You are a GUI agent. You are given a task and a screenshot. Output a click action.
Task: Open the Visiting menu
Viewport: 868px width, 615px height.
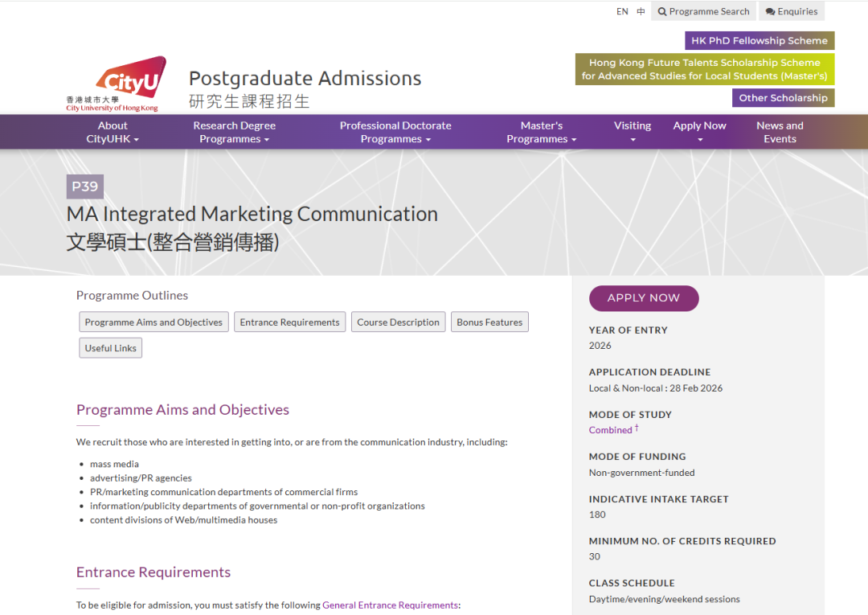click(x=633, y=132)
